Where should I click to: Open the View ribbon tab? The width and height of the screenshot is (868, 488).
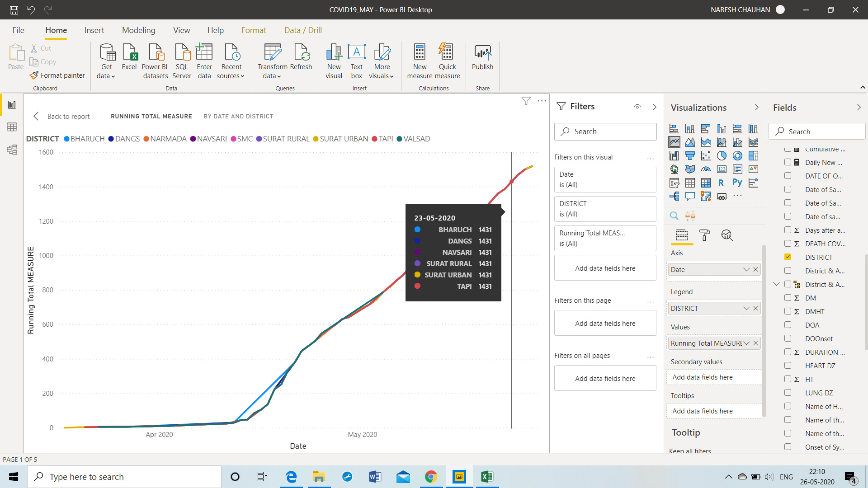181,30
